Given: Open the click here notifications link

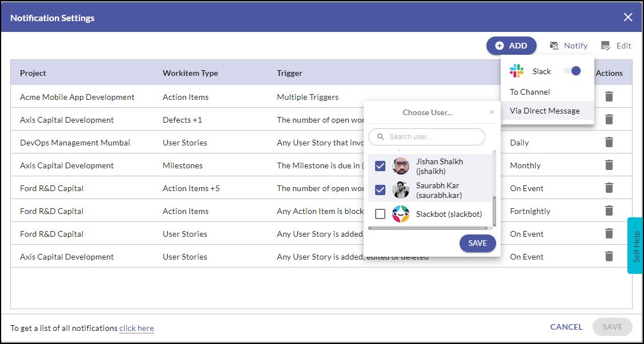Looking at the screenshot, I should (x=136, y=328).
